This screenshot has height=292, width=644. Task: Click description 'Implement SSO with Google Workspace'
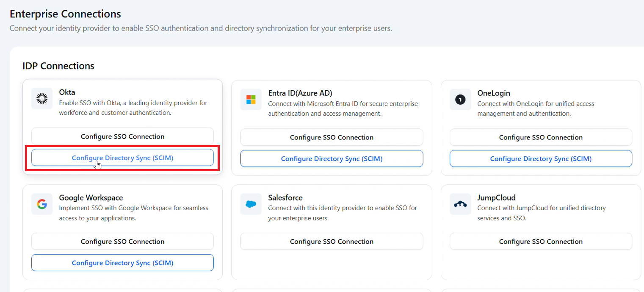[134, 213]
